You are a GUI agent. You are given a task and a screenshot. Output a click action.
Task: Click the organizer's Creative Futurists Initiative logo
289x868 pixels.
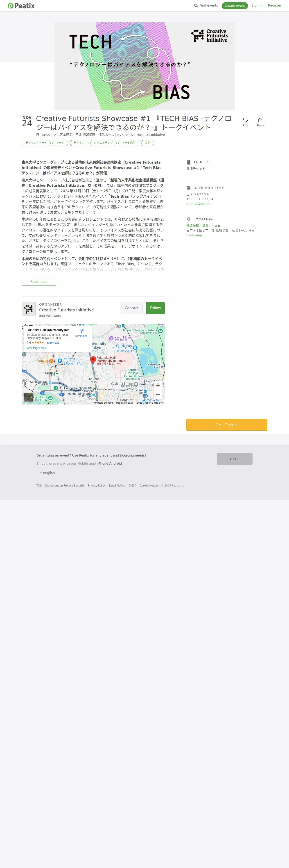click(x=29, y=309)
